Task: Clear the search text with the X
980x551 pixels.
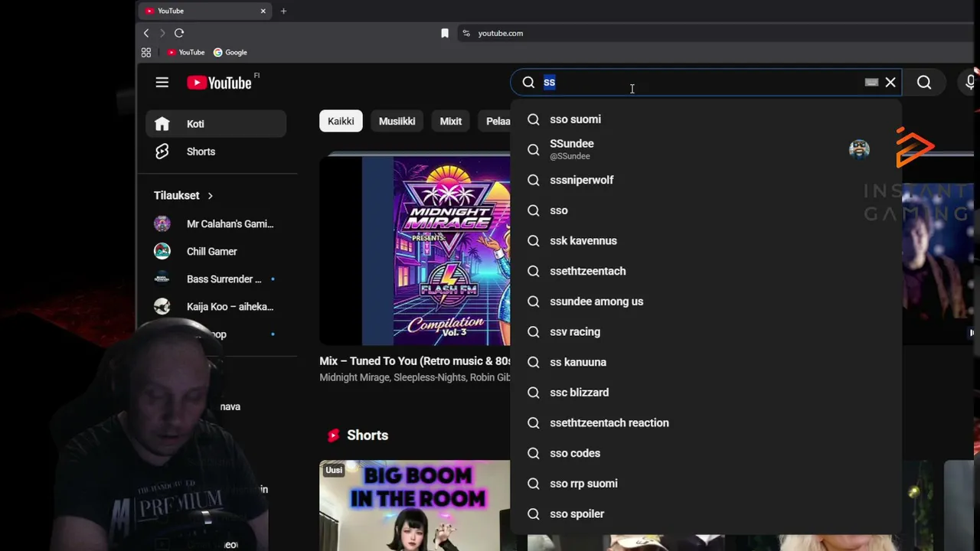Action: [890, 82]
